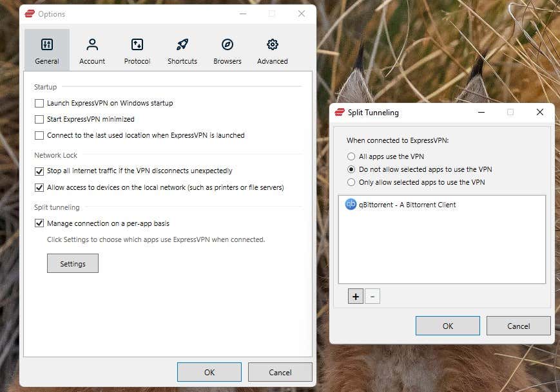Disable Manage connection on a per-app basis
Image resolution: width=560 pixels, height=392 pixels.
[x=39, y=223]
